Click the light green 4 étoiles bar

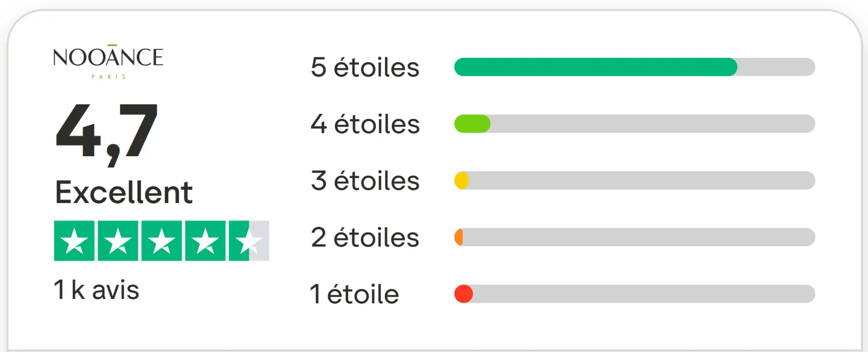coord(472,124)
